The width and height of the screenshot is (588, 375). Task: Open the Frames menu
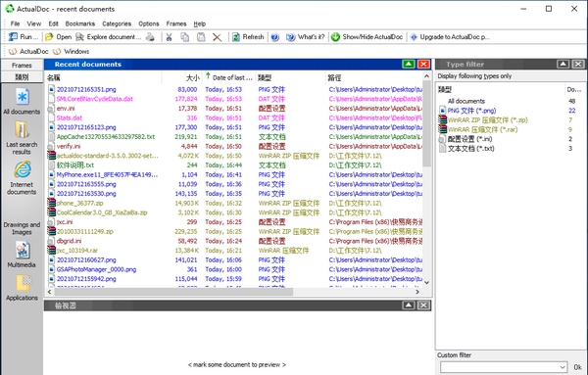click(176, 23)
